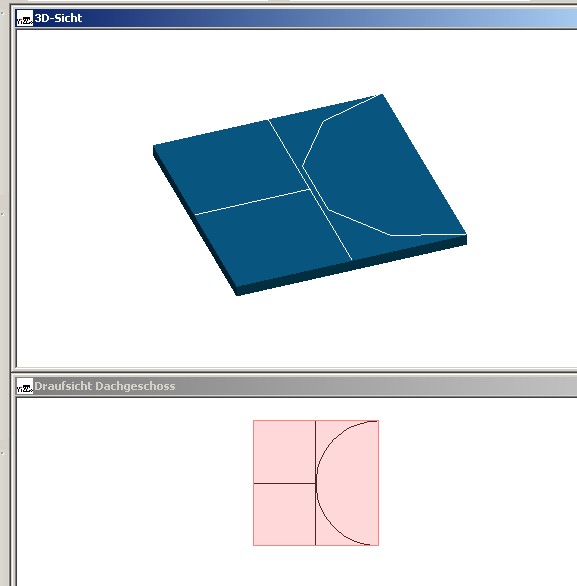Click the dark left side face of slab
Viewport: 577px width, 586px height.
tap(194, 220)
